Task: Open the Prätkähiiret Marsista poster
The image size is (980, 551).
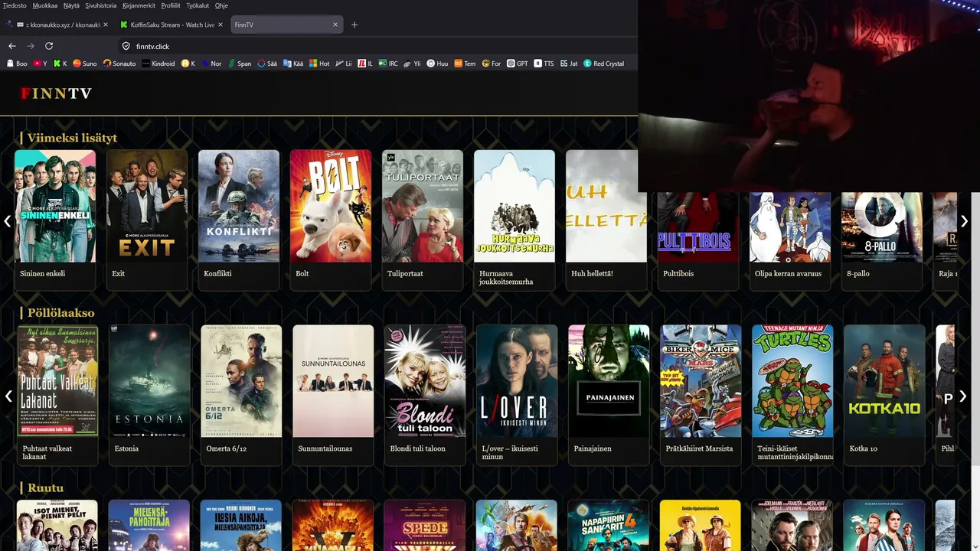Action: 701,381
